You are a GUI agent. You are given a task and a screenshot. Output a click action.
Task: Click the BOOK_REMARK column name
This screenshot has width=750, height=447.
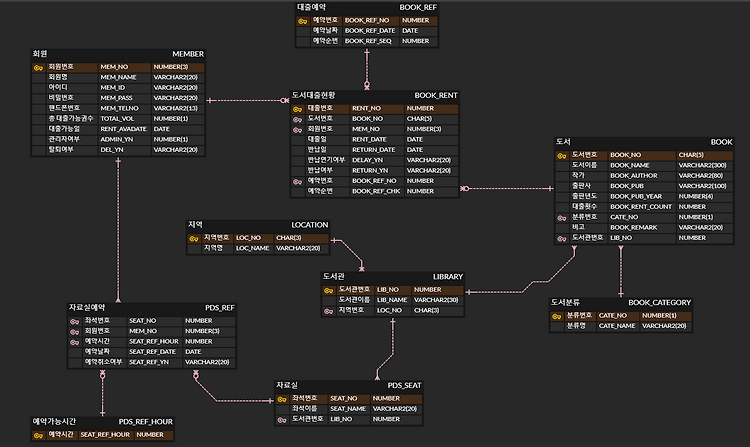point(633,228)
